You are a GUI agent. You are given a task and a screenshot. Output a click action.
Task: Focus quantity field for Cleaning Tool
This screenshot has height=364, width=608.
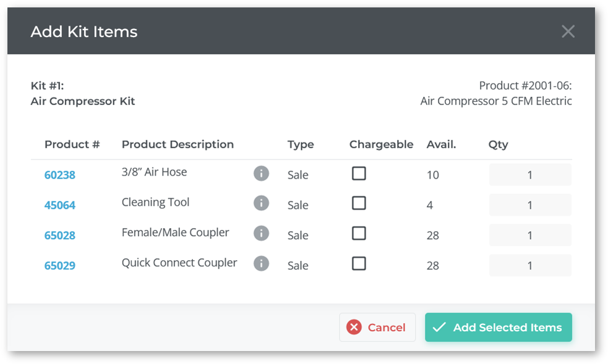tap(530, 205)
